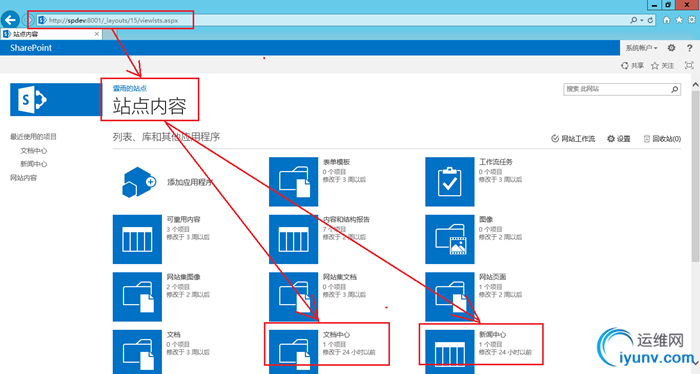Open the SharePoint settings gear menu
The width and height of the screenshot is (700, 374).
(x=671, y=48)
